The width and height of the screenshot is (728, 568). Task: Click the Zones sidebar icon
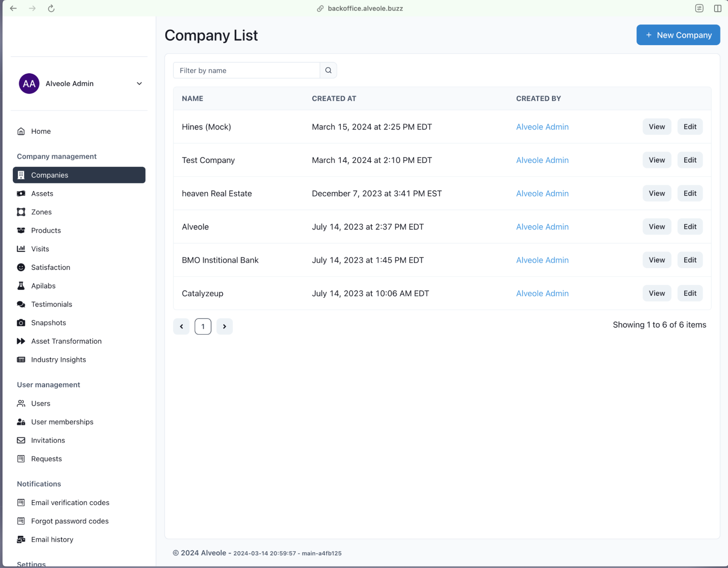click(x=21, y=212)
